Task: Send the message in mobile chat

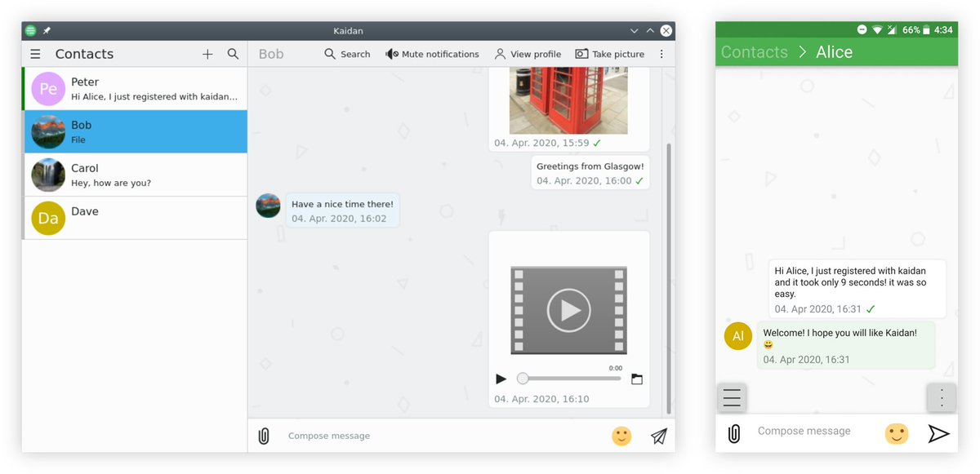Action: (939, 433)
